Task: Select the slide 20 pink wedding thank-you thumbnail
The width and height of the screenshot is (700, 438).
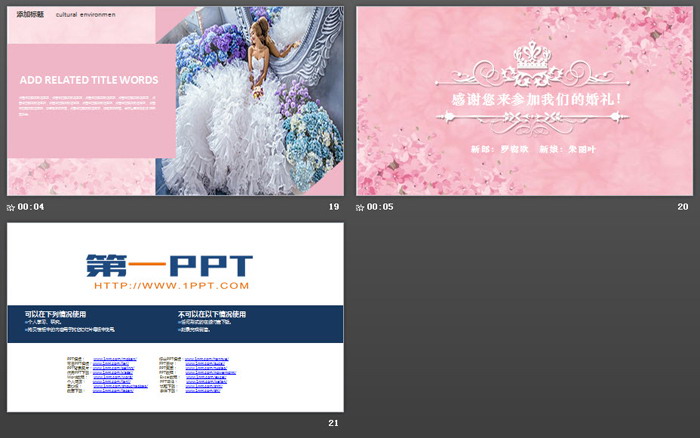Action: point(525,101)
